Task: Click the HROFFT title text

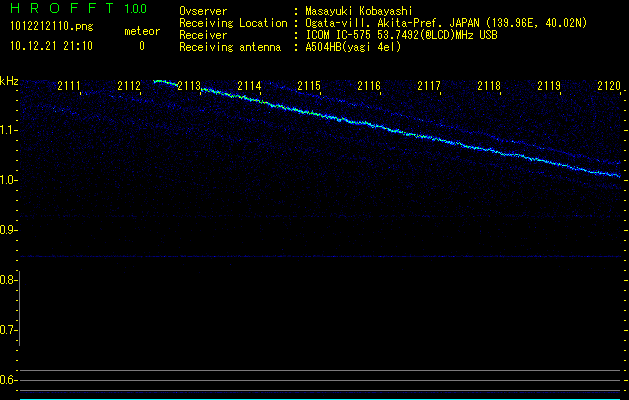Action: [x=62, y=8]
